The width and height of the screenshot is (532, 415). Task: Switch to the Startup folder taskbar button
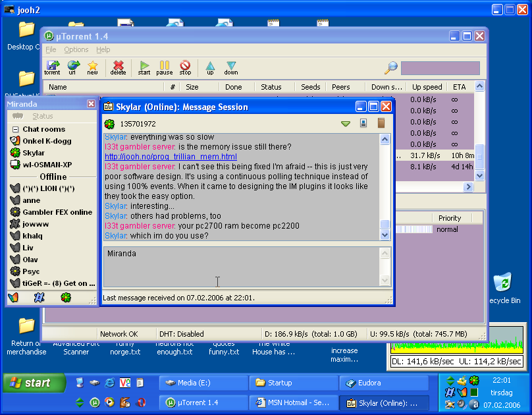294,383
